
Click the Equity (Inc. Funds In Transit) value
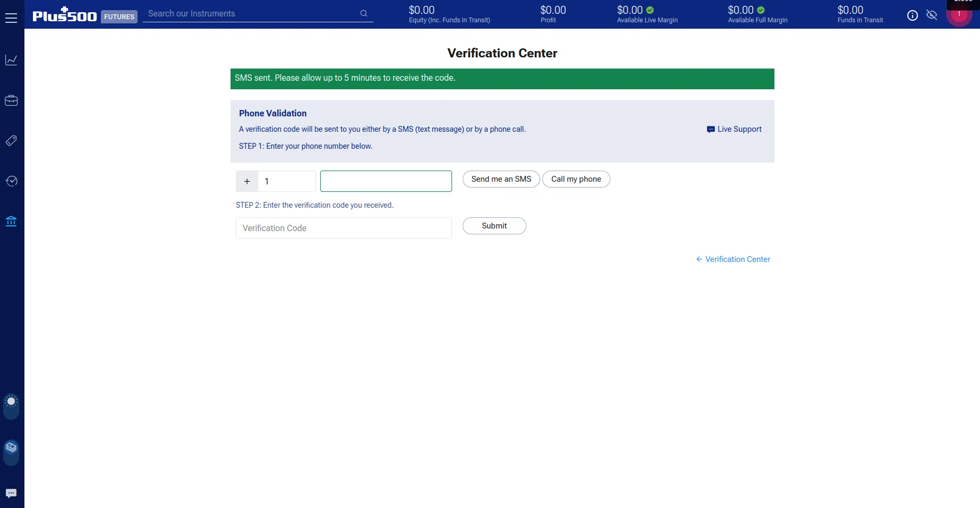422,10
